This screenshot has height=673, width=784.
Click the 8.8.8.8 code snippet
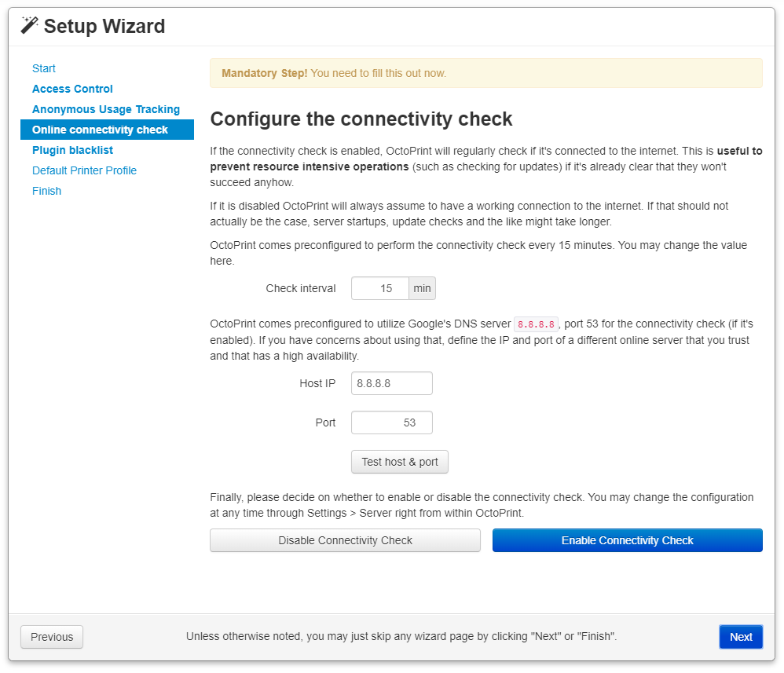point(536,324)
